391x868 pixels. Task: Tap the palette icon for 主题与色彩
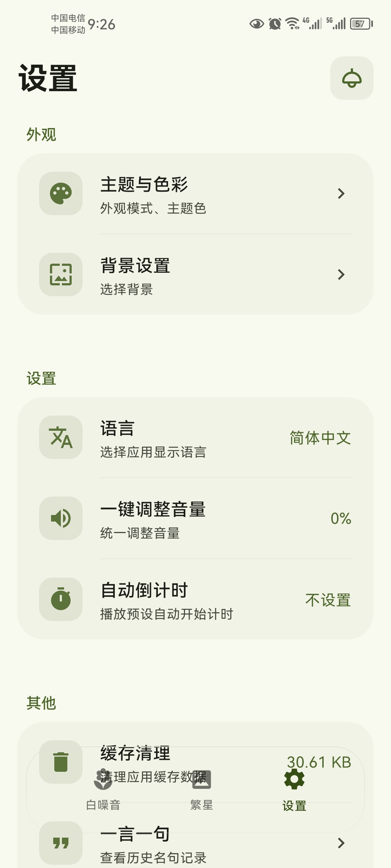pos(61,193)
